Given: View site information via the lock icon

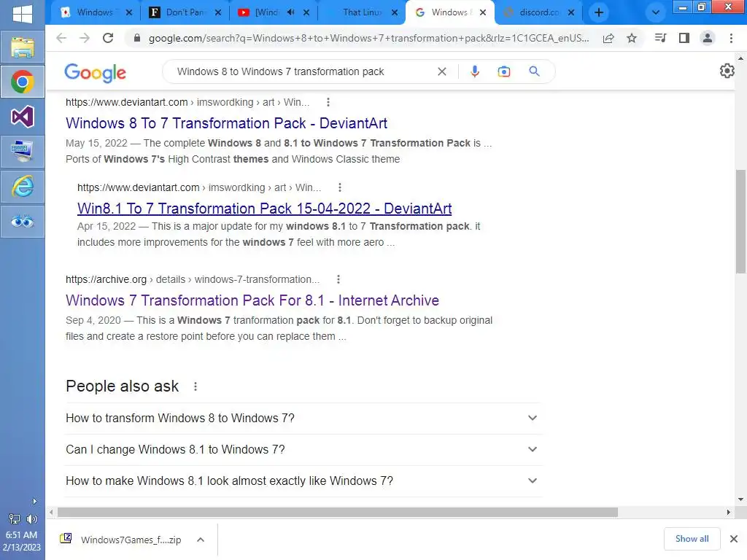Looking at the screenshot, I should pos(137,38).
